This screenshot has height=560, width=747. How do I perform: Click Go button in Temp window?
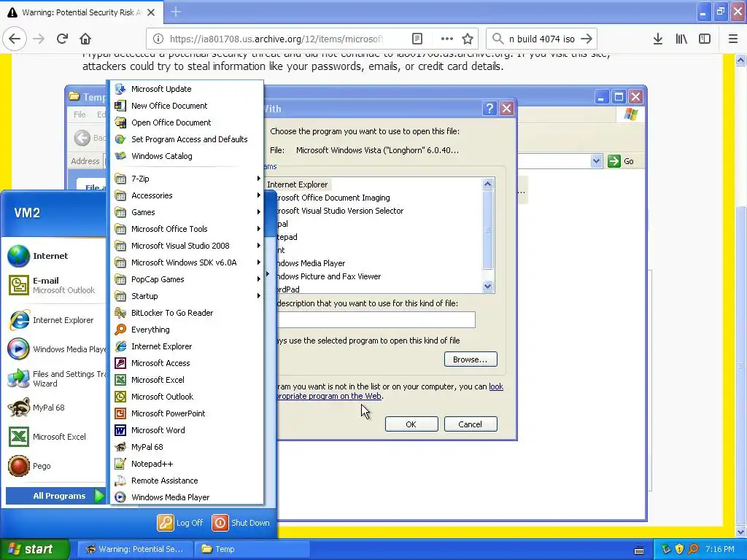622,161
